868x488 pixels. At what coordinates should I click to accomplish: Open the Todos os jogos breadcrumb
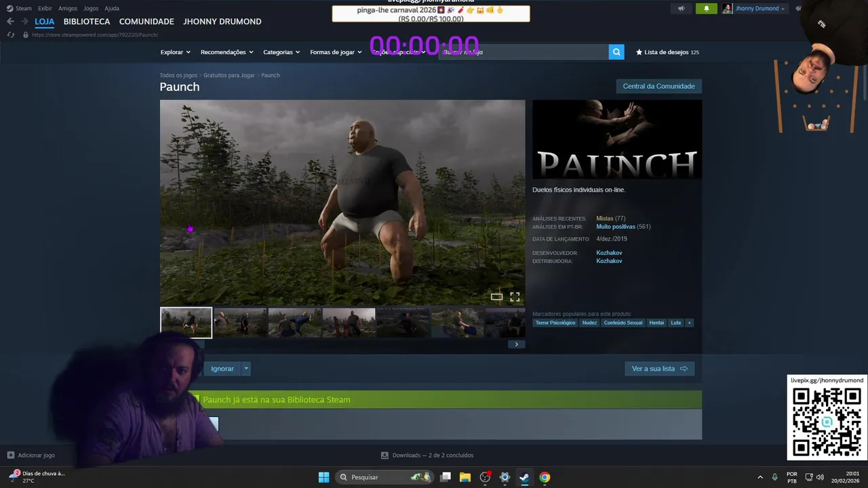coord(178,75)
